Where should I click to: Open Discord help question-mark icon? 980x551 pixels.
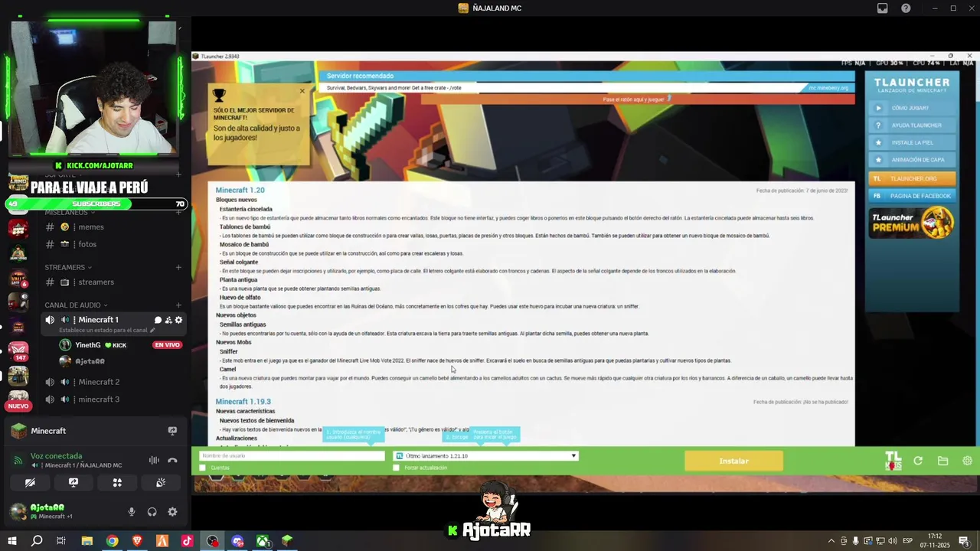[x=906, y=8]
